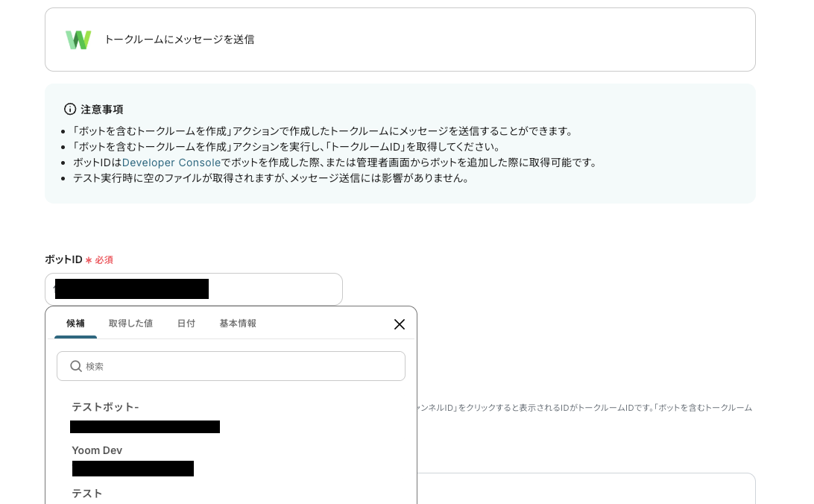The width and height of the screenshot is (814, 504).
Task: Click the トークルームにメッセージを送信 header
Action: pyautogui.click(x=179, y=40)
